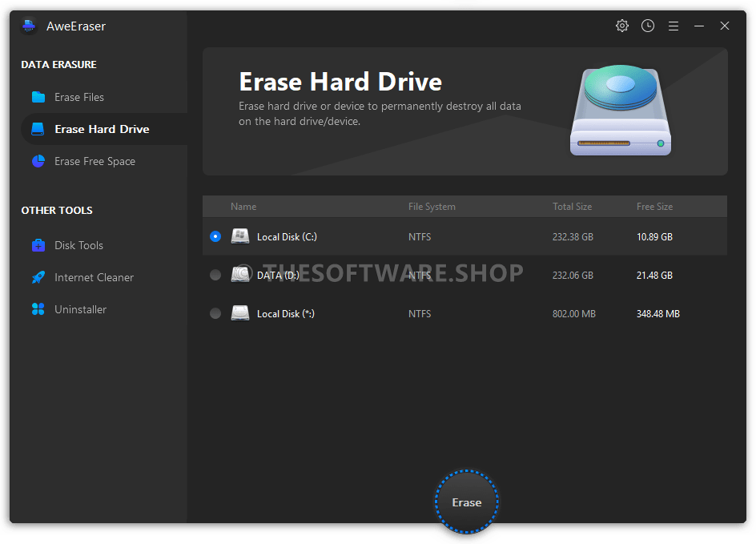Click the AweEraser app logo icon
Screen dimensions: 756x544
29,26
